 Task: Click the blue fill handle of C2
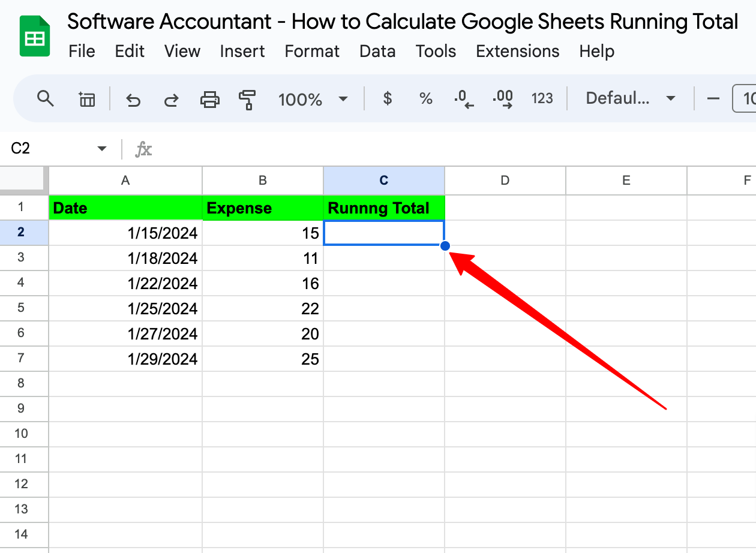tap(445, 245)
